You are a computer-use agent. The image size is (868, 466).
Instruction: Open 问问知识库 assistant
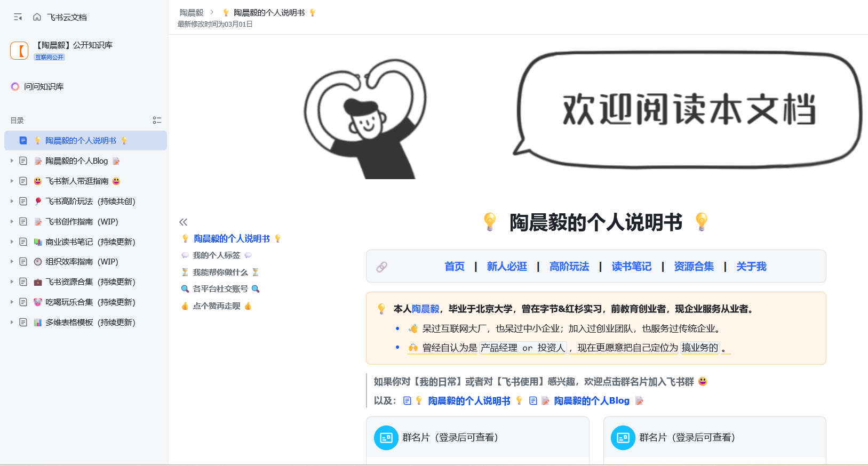pos(37,86)
